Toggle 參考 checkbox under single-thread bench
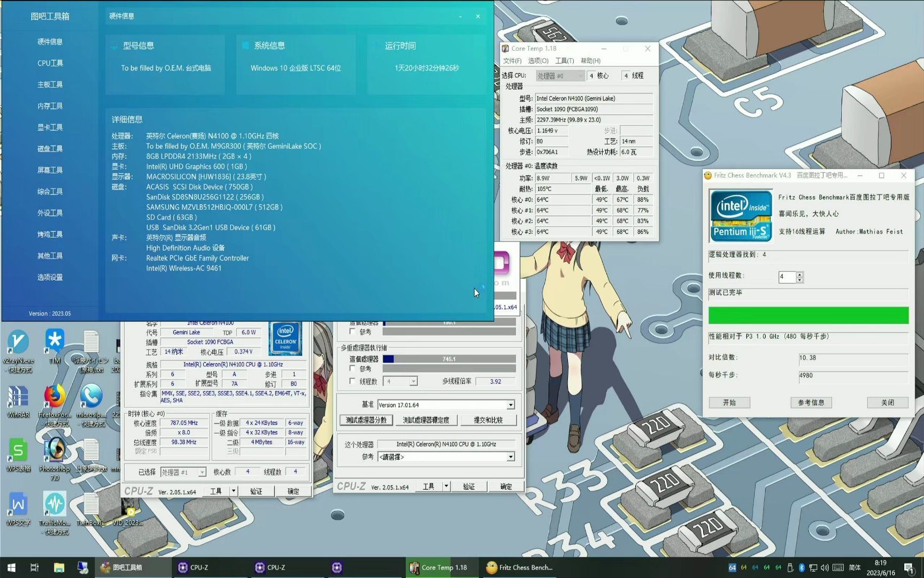The image size is (924, 578). 352,332
